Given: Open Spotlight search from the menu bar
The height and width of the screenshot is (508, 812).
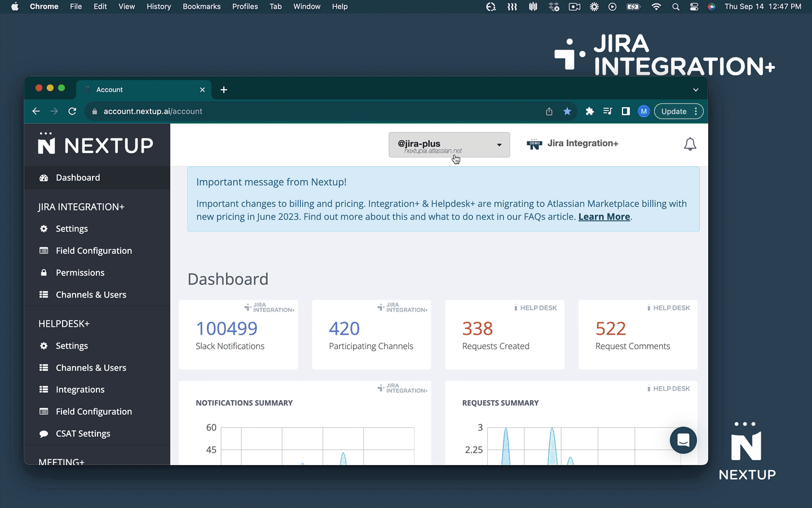Looking at the screenshot, I should (x=676, y=7).
